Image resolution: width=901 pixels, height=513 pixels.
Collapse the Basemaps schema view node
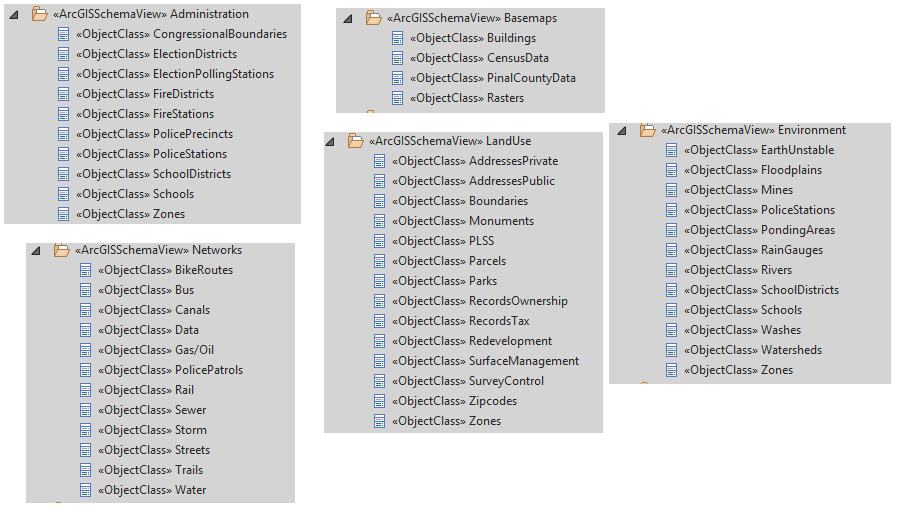[x=348, y=19]
